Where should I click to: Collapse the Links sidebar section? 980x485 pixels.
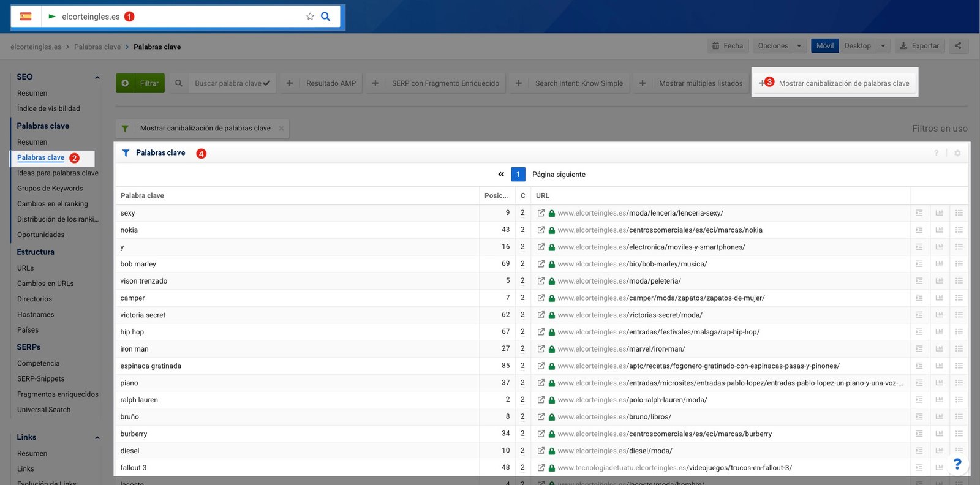(97, 437)
